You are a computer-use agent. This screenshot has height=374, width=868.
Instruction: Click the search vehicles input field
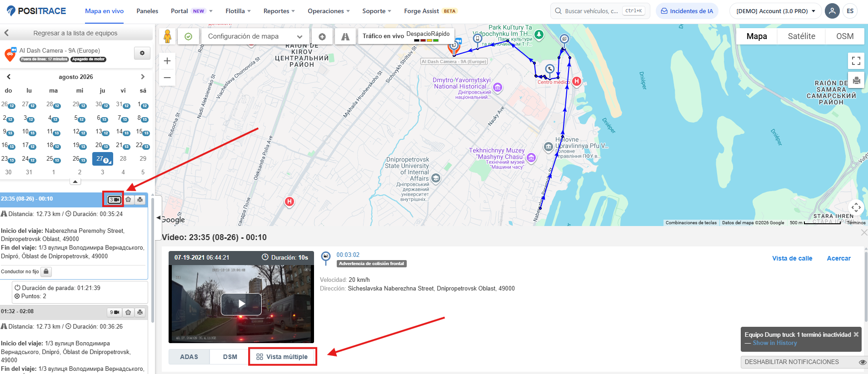[600, 11]
